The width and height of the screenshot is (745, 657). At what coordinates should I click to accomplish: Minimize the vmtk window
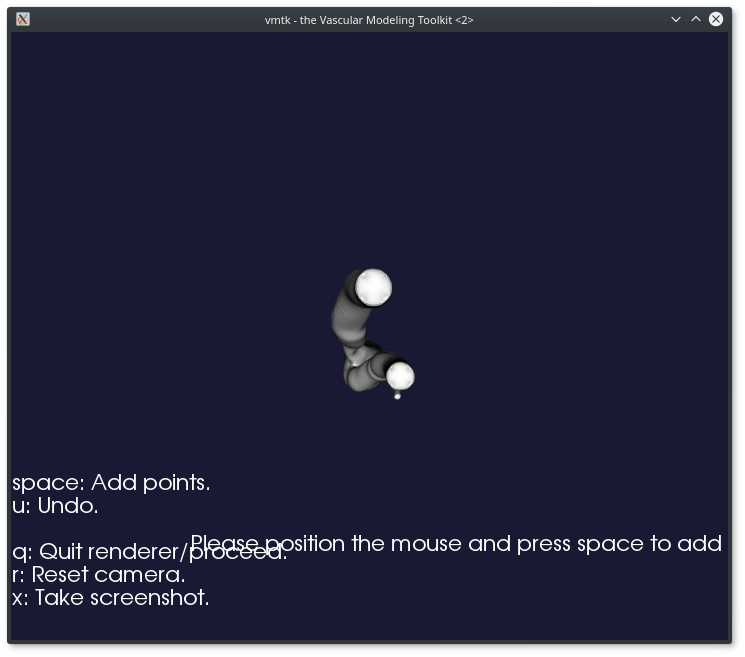pyautogui.click(x=676, y=19)
